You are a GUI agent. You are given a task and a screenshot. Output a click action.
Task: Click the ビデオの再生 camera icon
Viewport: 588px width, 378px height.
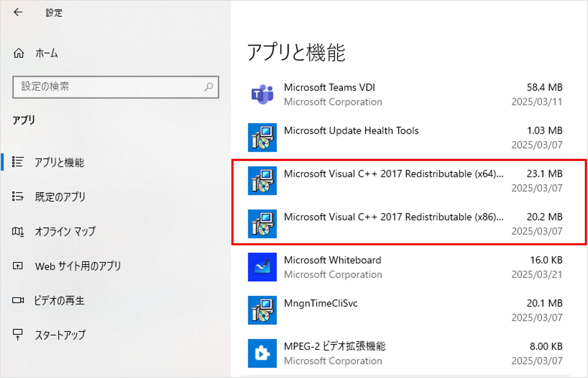tap(18, 300)
